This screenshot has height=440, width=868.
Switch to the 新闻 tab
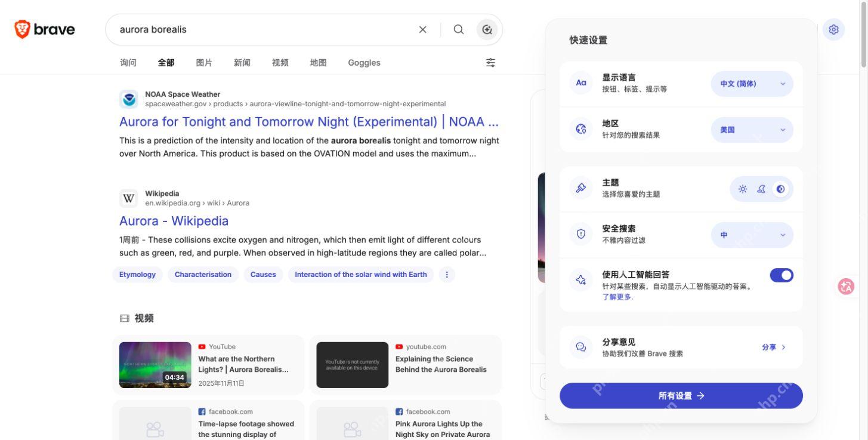click(x=242, y=63)
